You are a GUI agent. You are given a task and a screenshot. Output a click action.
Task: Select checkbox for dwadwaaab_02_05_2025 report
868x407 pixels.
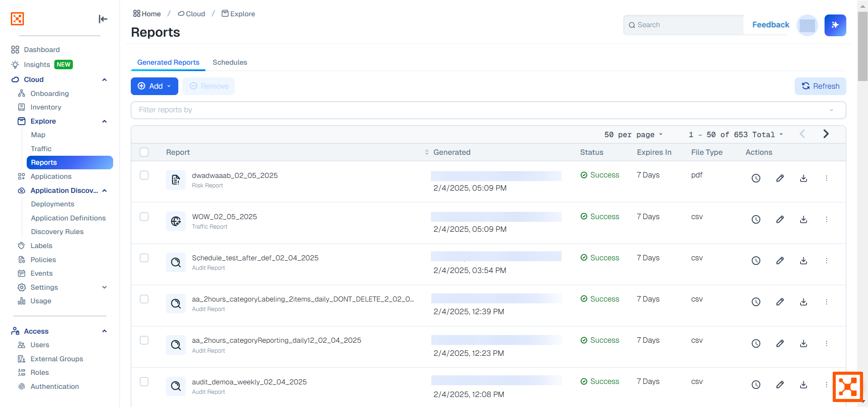144,175
